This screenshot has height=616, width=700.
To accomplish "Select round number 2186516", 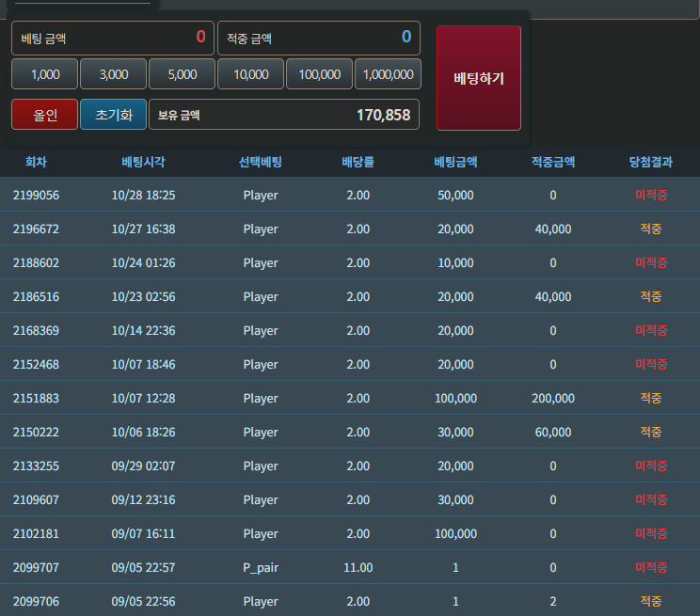I will pyautogui.click(x=36, y=297).
